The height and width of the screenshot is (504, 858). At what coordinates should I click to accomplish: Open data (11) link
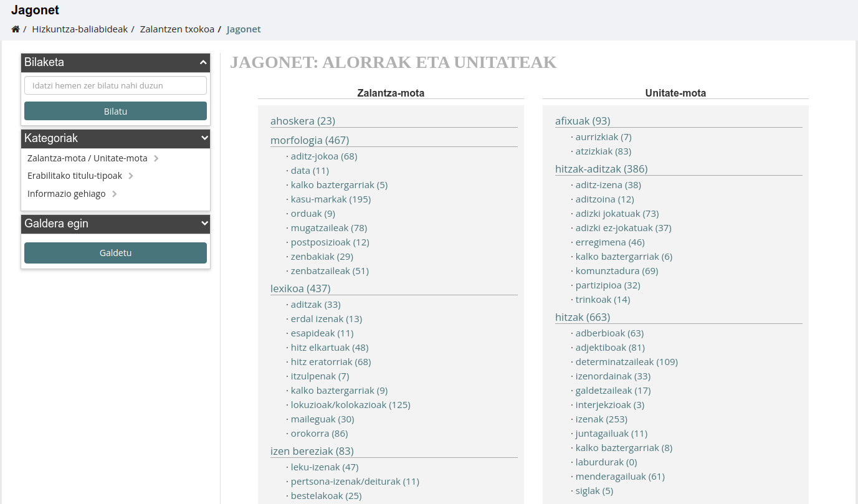click(310, 171)
